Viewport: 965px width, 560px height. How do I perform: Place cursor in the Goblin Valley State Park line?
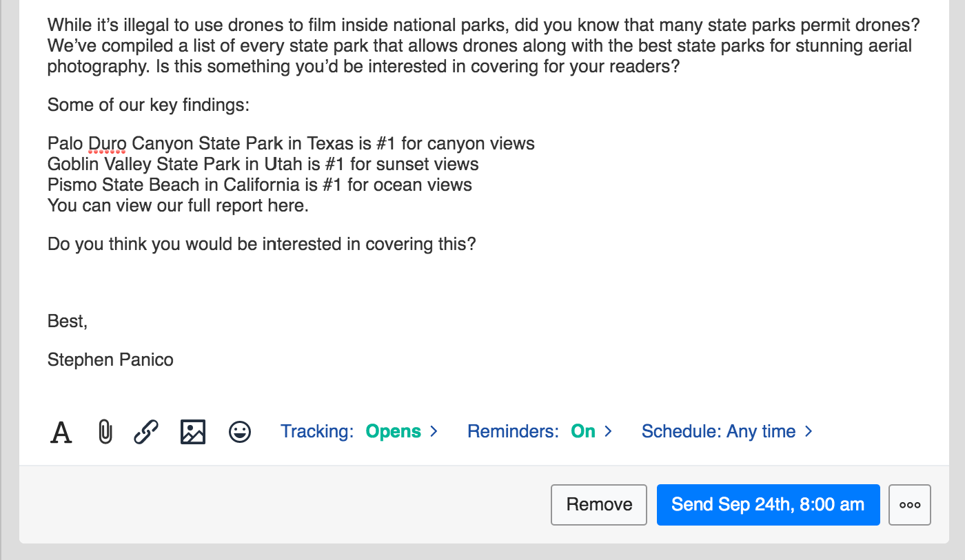point(263,165)
